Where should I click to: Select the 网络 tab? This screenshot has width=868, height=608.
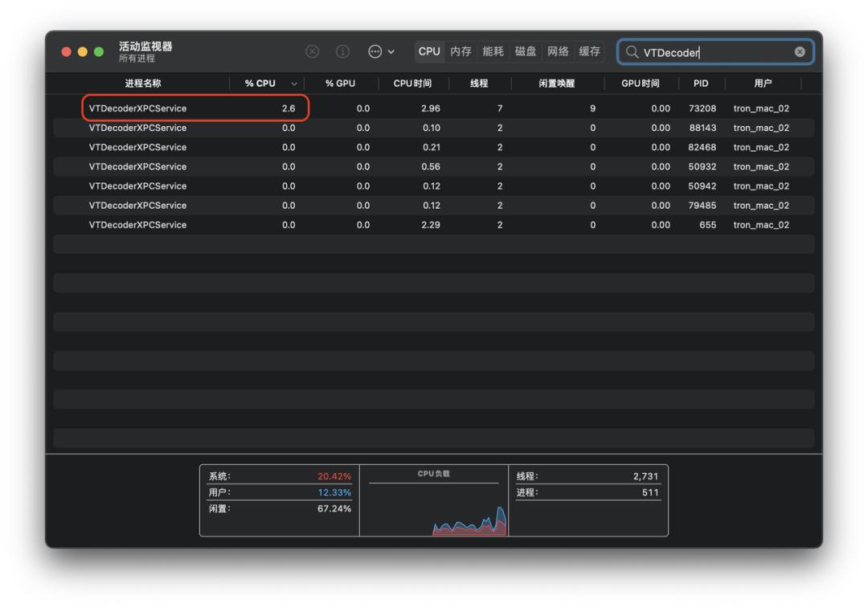(558, 51)
